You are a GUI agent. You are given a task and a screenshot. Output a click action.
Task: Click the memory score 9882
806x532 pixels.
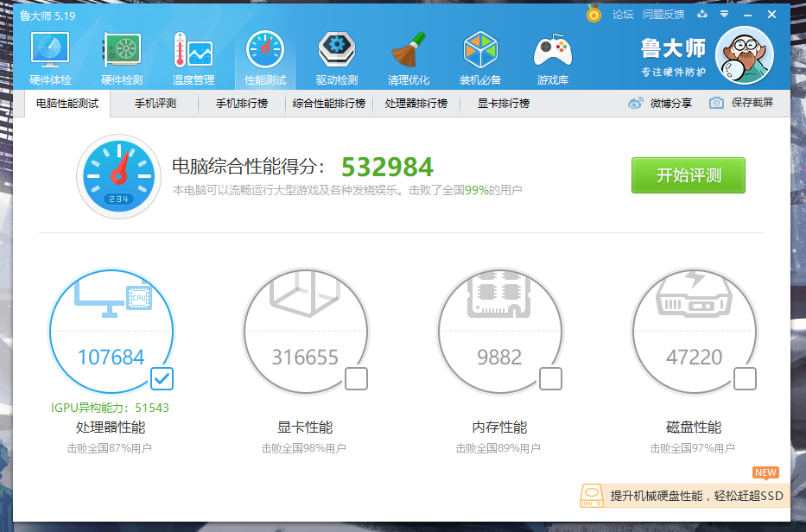tap(499, 358)
